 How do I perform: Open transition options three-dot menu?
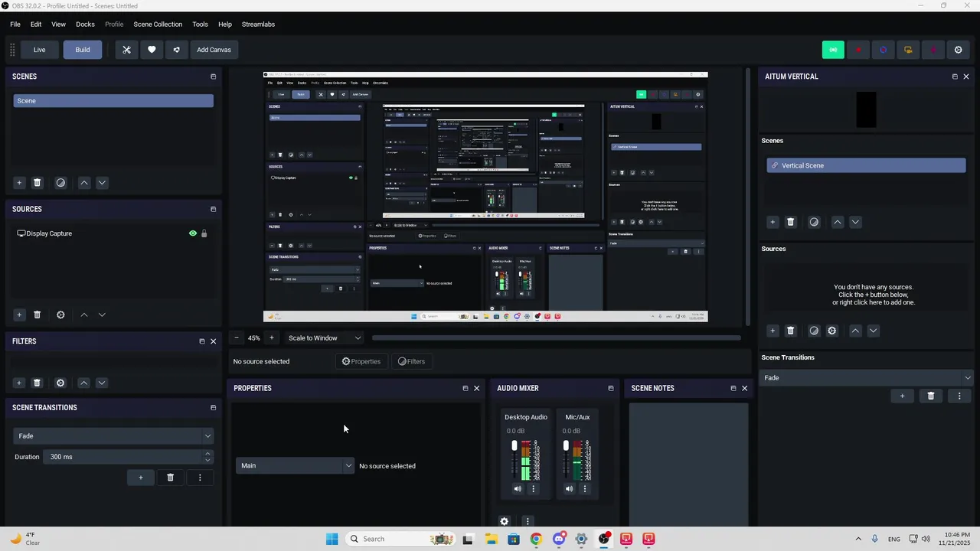pyautogui.click(x=200, y=478)
